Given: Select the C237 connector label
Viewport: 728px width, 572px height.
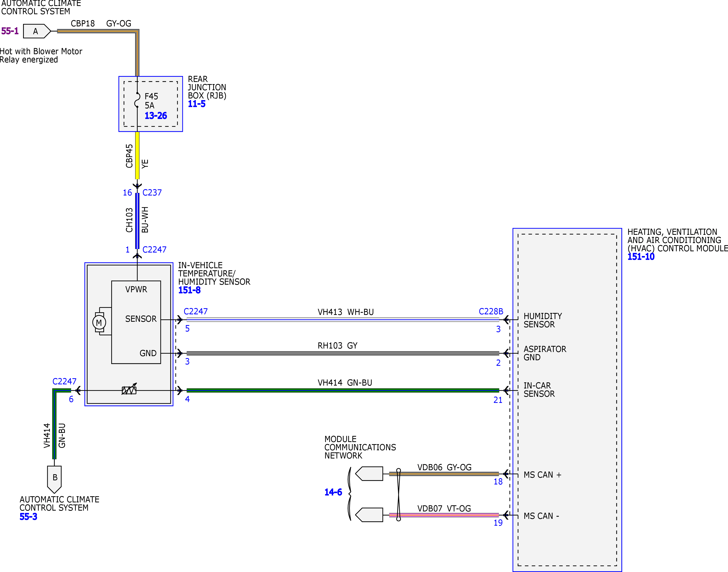Looking at the screenshot, I should pos(152,193).
